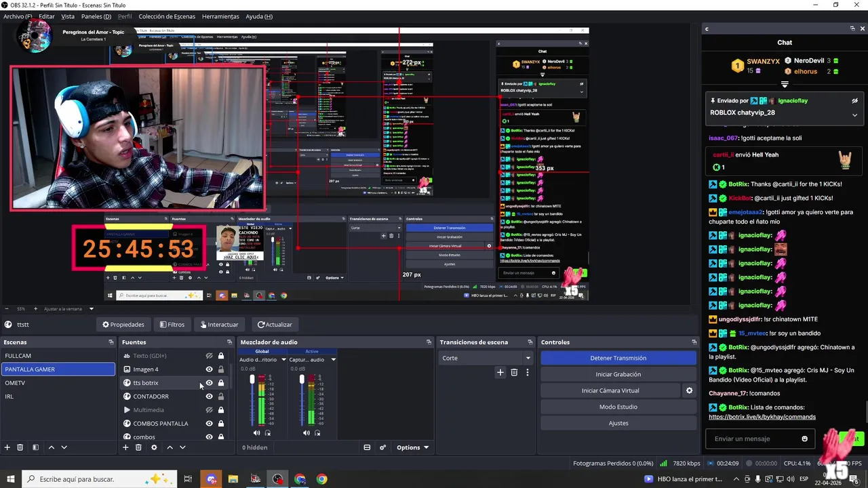
Task: Unlock the Texto (GDI+) source
Action: [x=220, y=356]
